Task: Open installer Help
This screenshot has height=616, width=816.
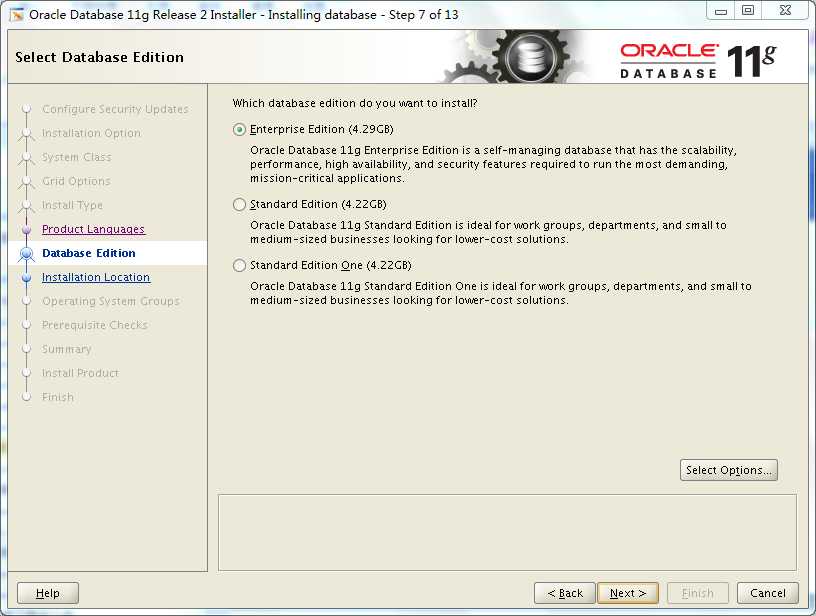Action: point(48,593)
